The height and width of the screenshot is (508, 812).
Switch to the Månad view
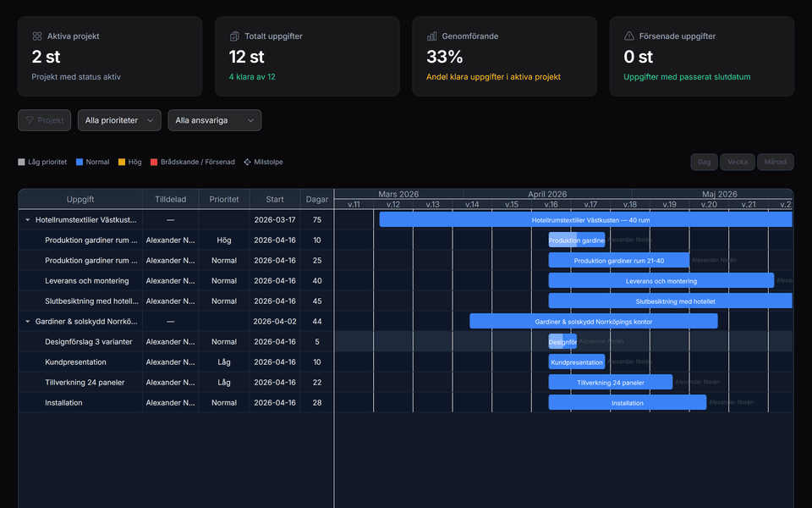tap(775, 161)
